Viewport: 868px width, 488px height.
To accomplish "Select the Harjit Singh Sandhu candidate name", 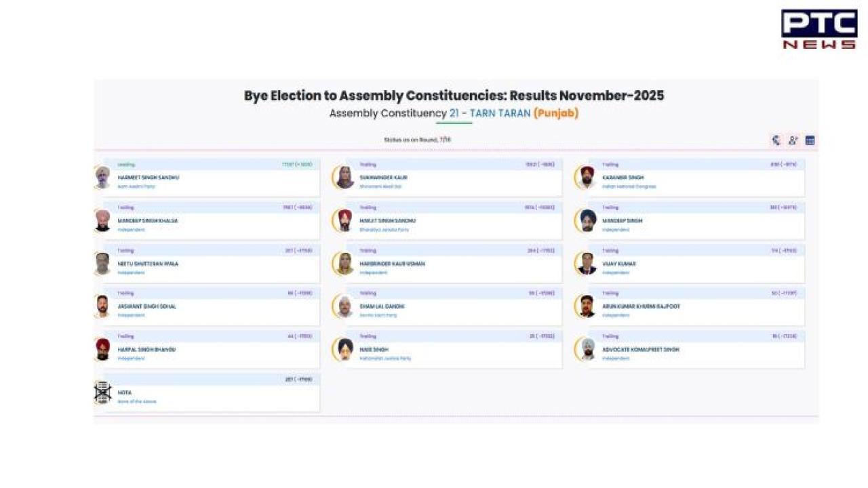I will 388,221.
